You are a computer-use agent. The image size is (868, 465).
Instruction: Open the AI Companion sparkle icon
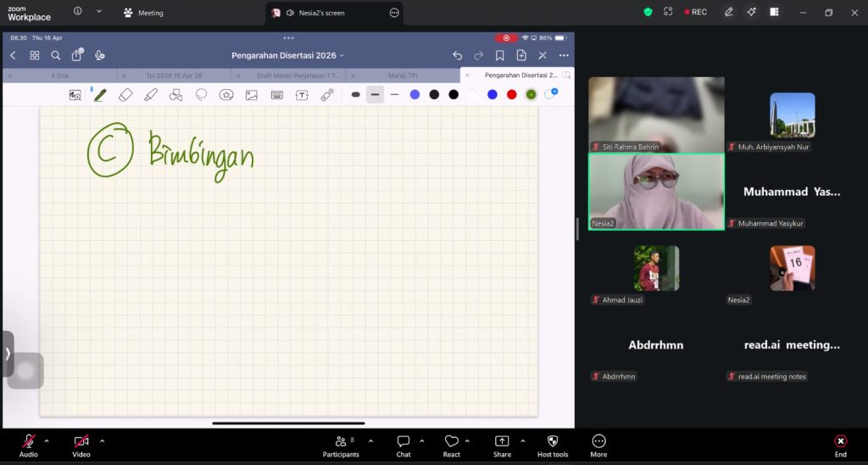[751, 12]
